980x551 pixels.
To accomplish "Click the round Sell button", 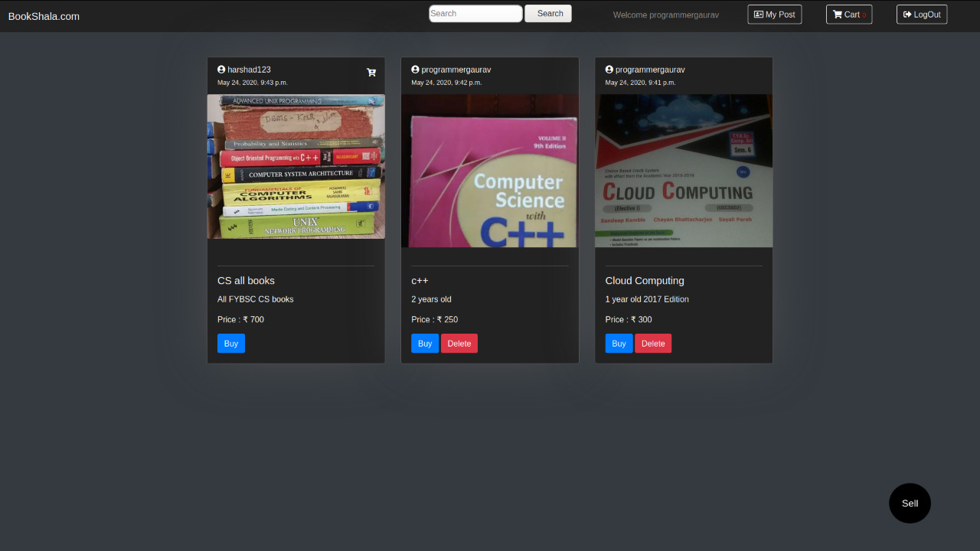I will 910,504.
